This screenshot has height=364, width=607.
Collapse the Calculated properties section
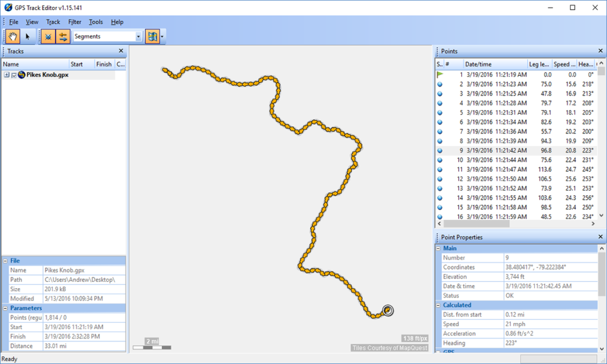pyautogui.click(x=438, y=305)
